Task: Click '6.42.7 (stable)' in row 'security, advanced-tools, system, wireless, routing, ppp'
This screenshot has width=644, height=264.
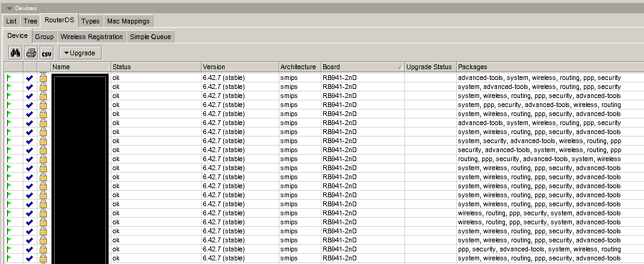Action: [223, 150]
